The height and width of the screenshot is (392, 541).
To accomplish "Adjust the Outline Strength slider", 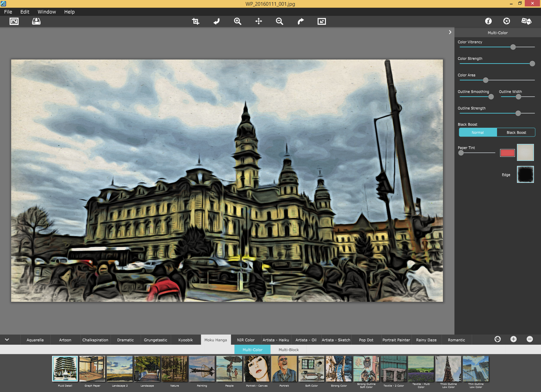I will pyautogui.click(x=518, y=113).
